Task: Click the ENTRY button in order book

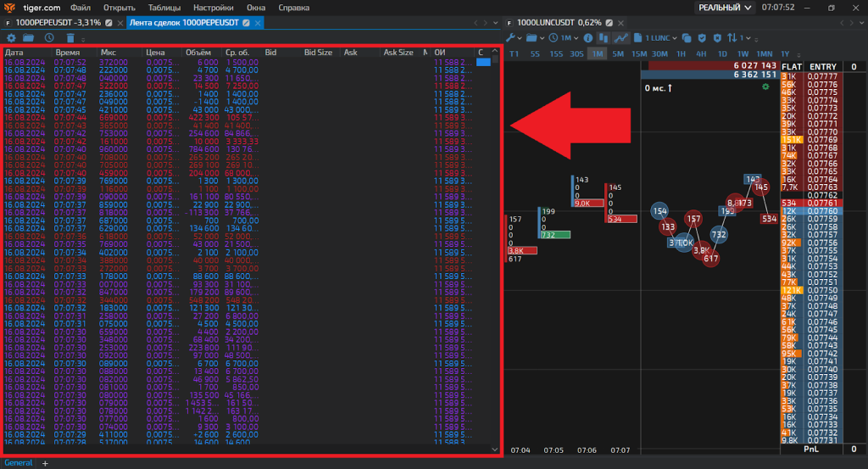Action: pyautogui.click(x=822, y=66)
